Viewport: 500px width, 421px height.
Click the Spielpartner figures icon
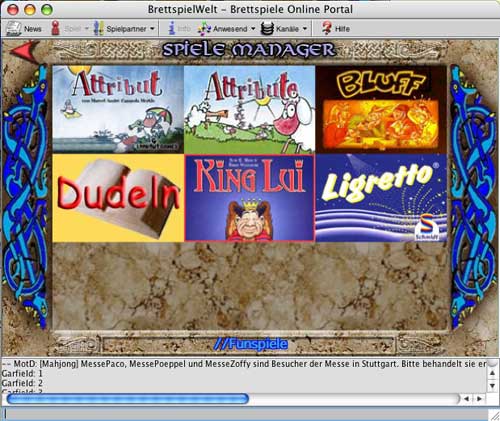[x=98, y=28]
